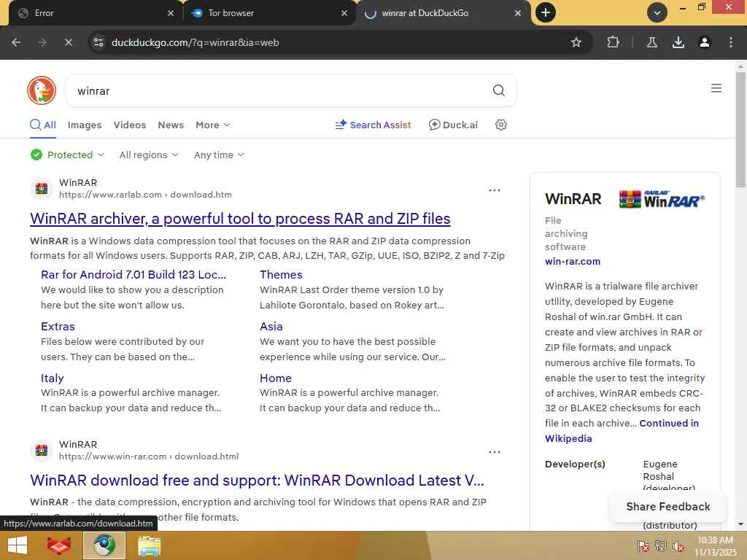Open WinRAR archiver result title link
The height and width of the screenshot is (560, 747).
click(x=240, y=219)
